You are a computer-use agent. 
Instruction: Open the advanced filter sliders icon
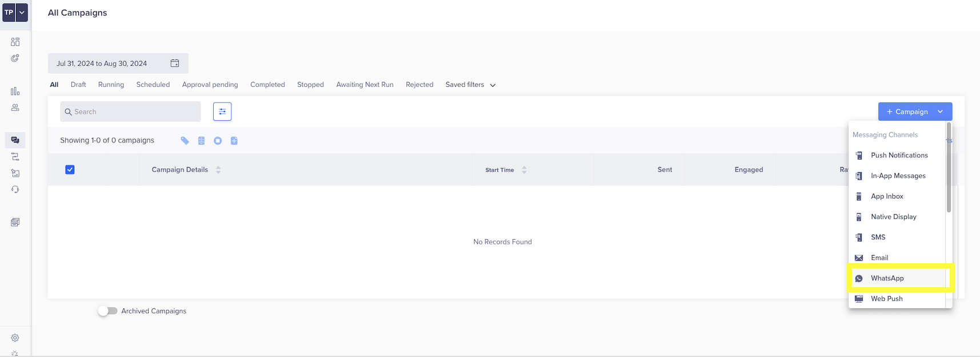click(x=222, y=112)
